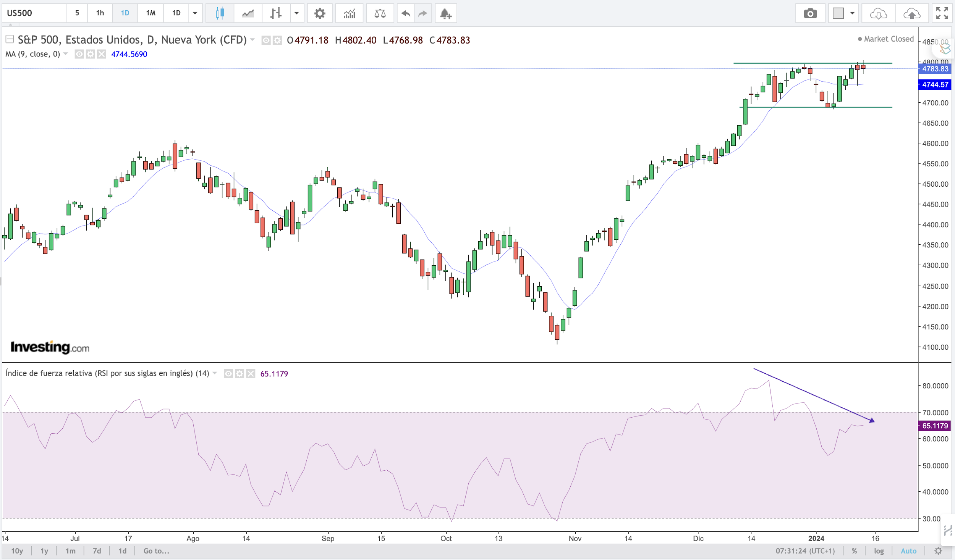
Task: Select the 1h timeframe tab
Action: coord(100,13)
